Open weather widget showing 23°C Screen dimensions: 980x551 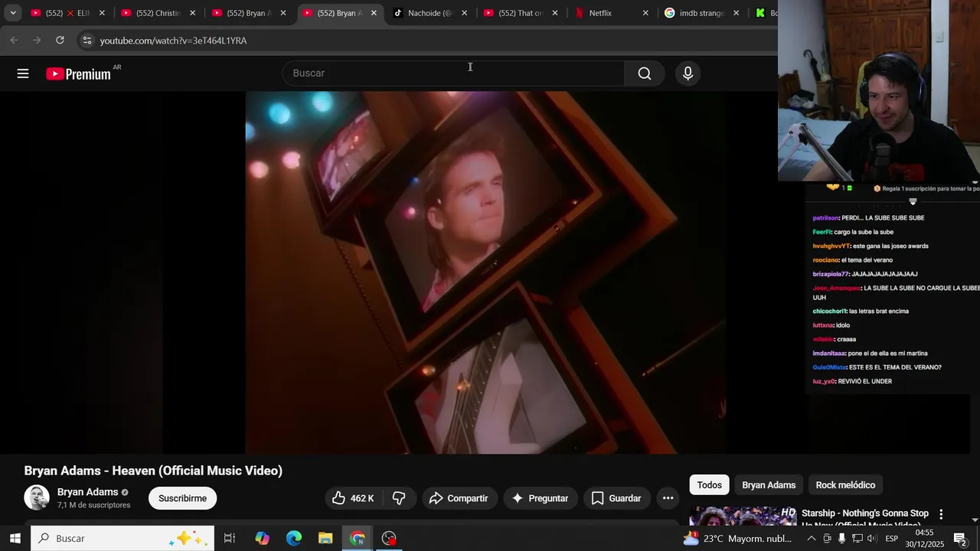(738, 538)
